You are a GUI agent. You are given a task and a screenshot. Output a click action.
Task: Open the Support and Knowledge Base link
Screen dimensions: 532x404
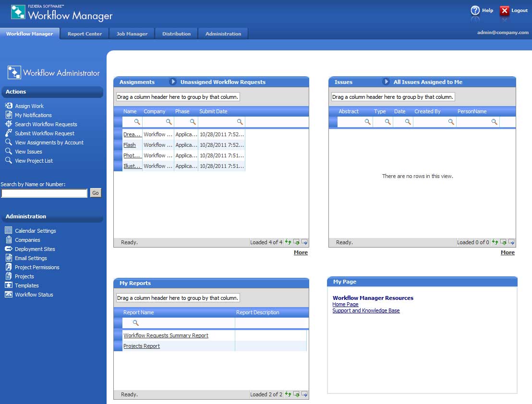coord(366,310)
